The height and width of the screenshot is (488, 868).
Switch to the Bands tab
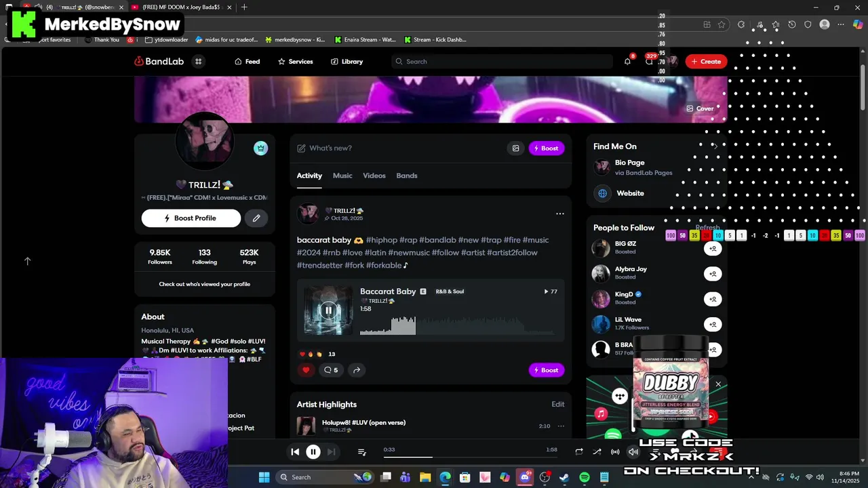(407, 176)
